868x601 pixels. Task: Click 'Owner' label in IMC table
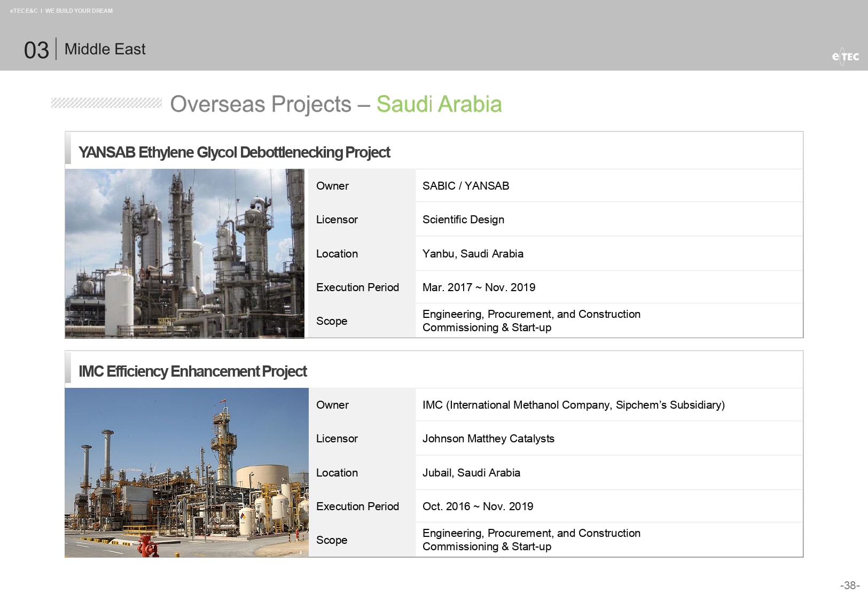(x=332, y=405)
